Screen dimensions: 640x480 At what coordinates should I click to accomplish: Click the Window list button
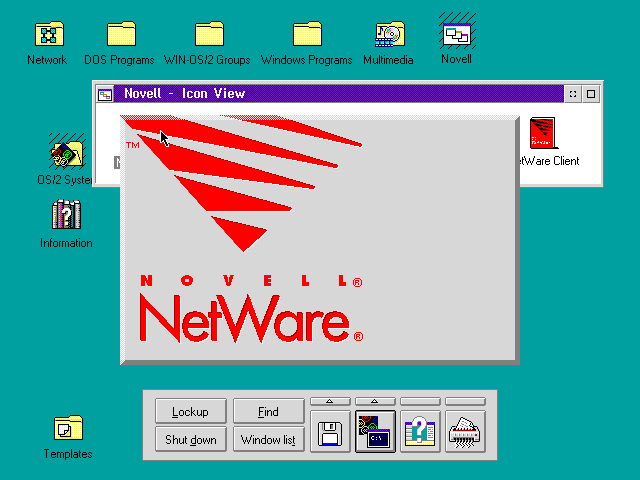pos(269,439)
